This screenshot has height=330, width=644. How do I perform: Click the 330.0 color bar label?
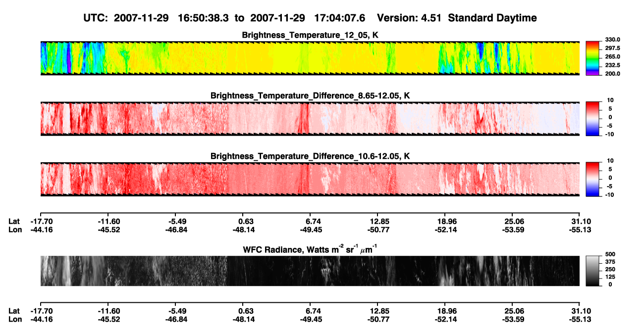612,40
